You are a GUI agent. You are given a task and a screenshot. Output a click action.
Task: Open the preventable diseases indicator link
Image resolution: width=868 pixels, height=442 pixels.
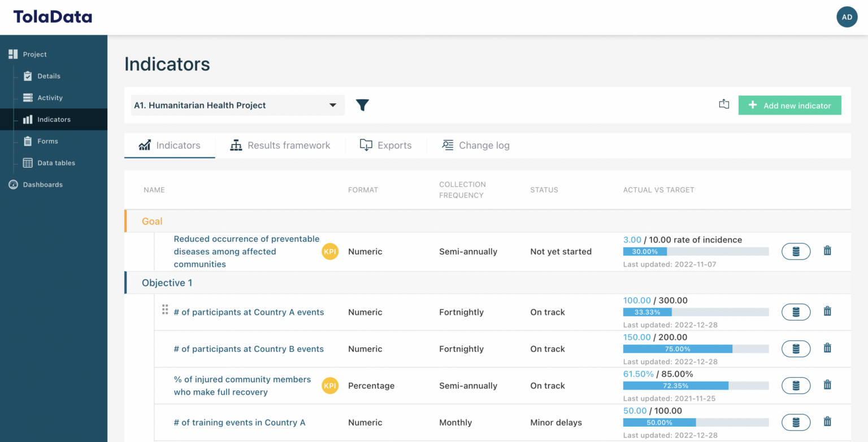coord(246,251)
